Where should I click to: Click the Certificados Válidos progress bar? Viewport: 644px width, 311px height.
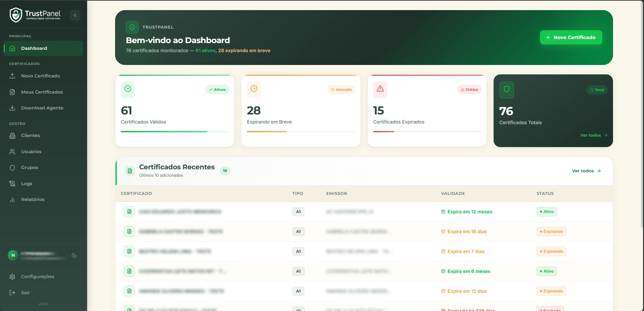click(175, 132)
